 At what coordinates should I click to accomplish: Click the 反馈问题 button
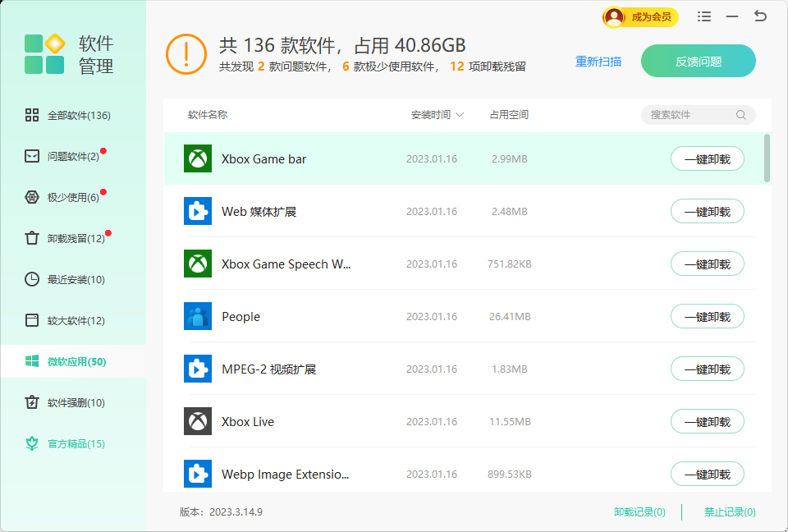(698, 61)
